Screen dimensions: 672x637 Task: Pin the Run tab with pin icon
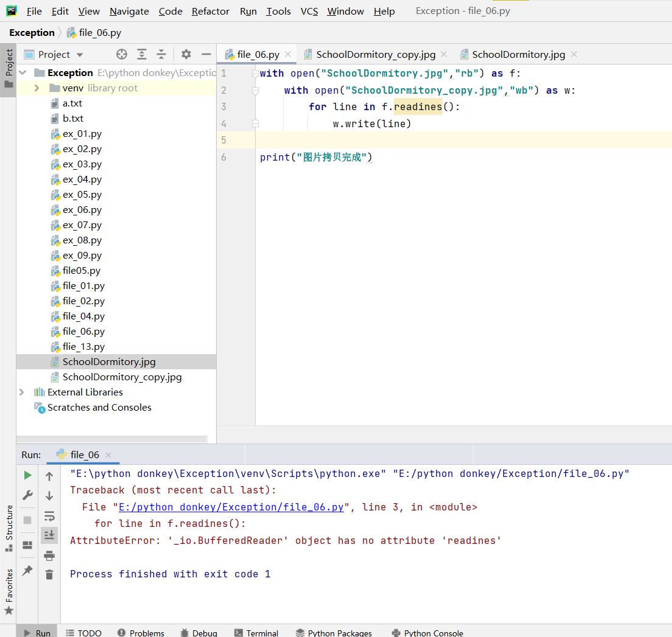27,570
